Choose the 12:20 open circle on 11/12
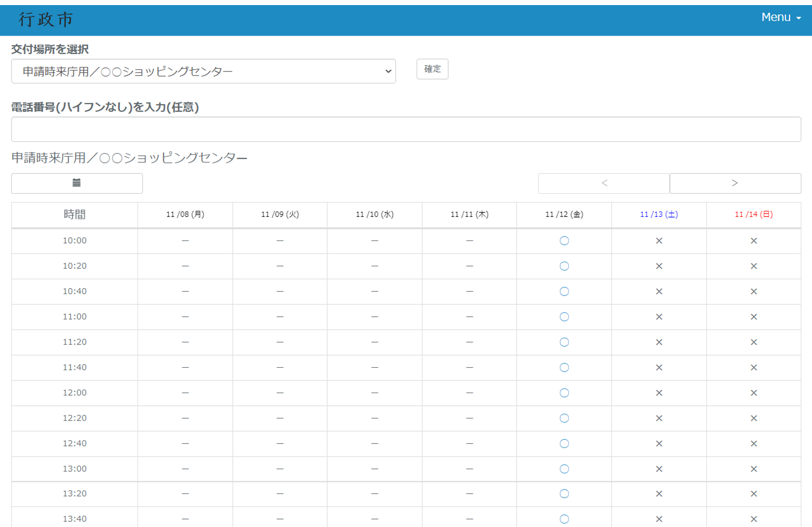This screenshot has width=812, height=527. (564, 418)
